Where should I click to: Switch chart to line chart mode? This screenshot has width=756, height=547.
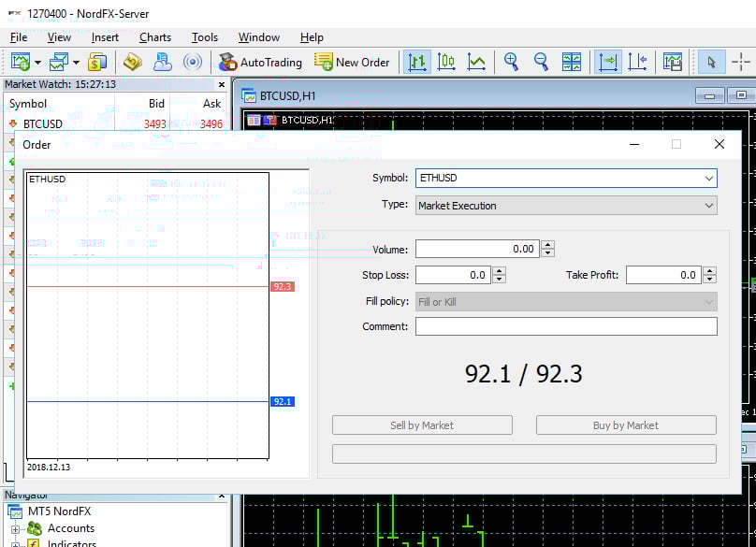click(x=476, y=62)
